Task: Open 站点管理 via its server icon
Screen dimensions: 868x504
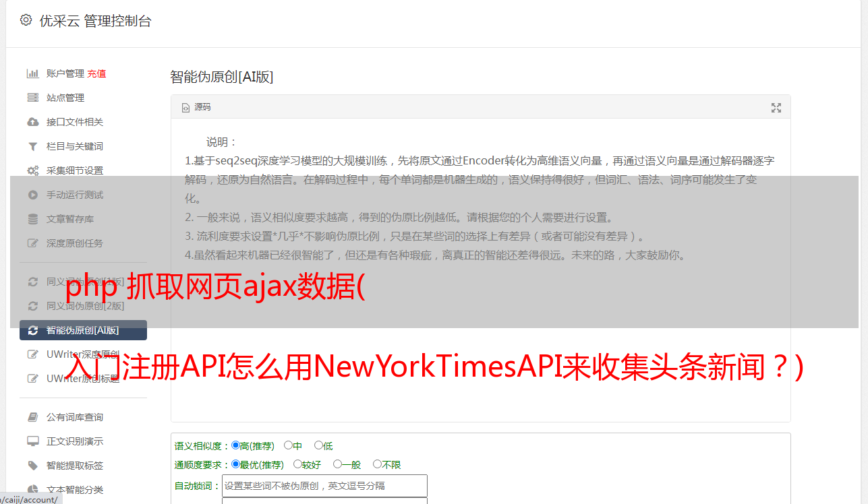Action: pyautogui.click(x=32, y=98)
